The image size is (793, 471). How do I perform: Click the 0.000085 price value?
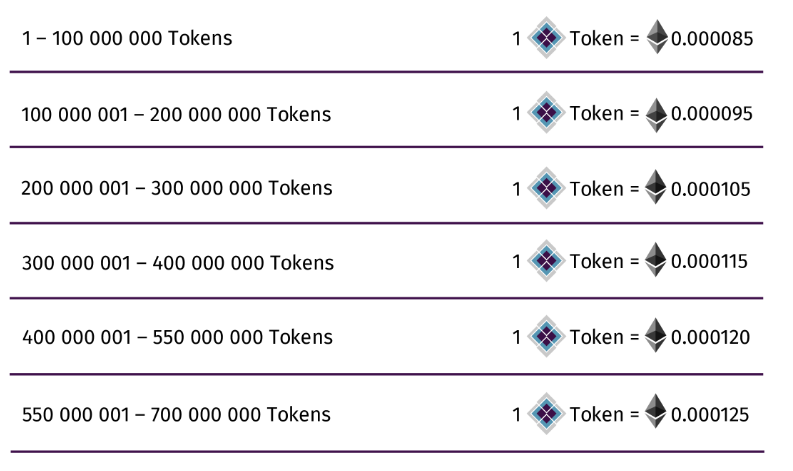(712, 38)
